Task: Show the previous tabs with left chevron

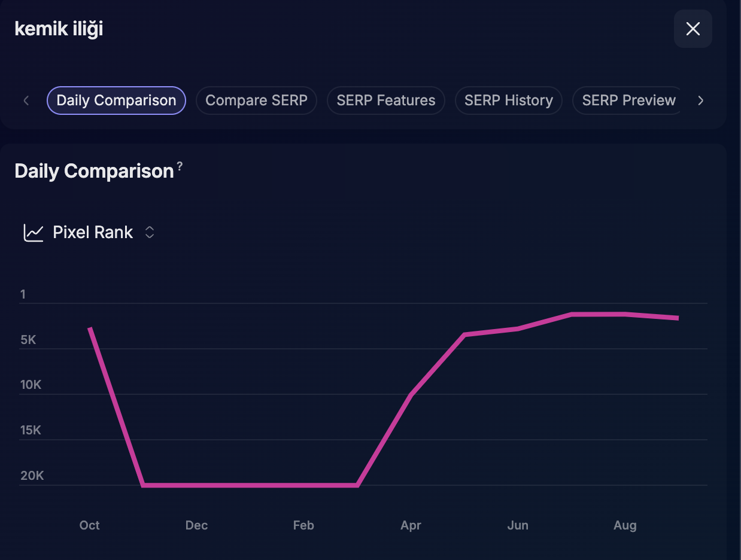Action: (26, 101)
